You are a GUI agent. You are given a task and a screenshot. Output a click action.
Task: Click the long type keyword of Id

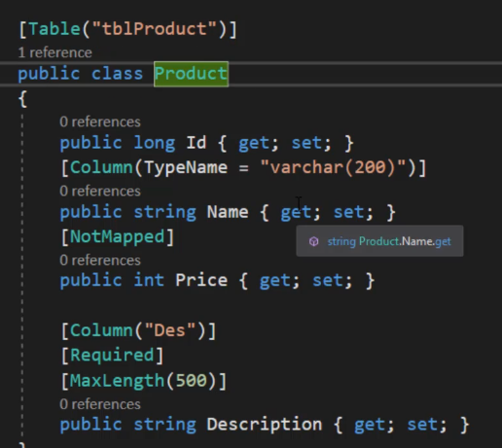point(155,143)
